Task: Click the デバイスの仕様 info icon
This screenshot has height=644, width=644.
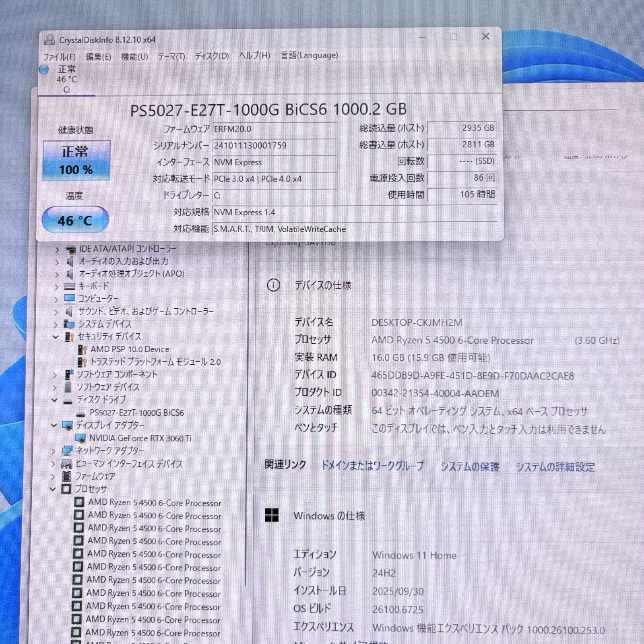Action: [x=273, y=285]
